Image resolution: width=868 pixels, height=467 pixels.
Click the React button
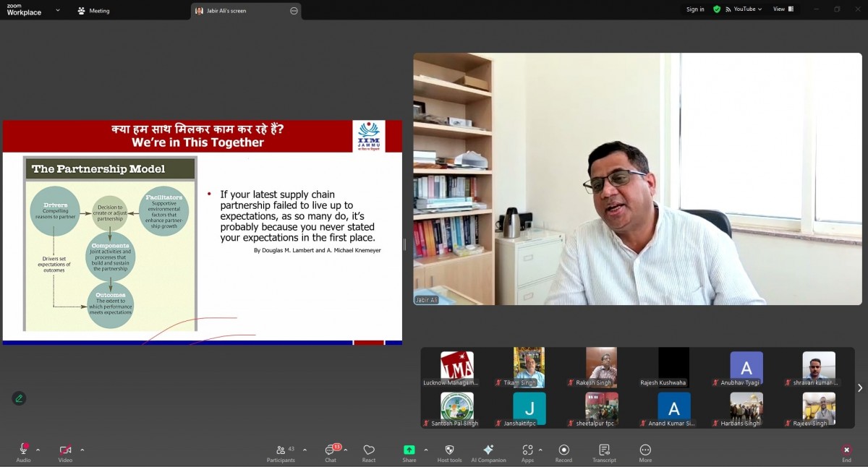pos(369,453)
